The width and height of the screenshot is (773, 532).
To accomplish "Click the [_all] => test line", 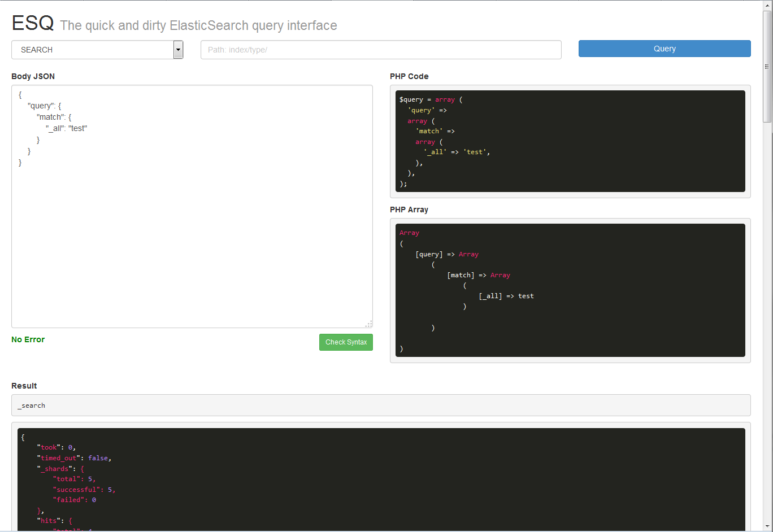I will (x=506, y=296).
